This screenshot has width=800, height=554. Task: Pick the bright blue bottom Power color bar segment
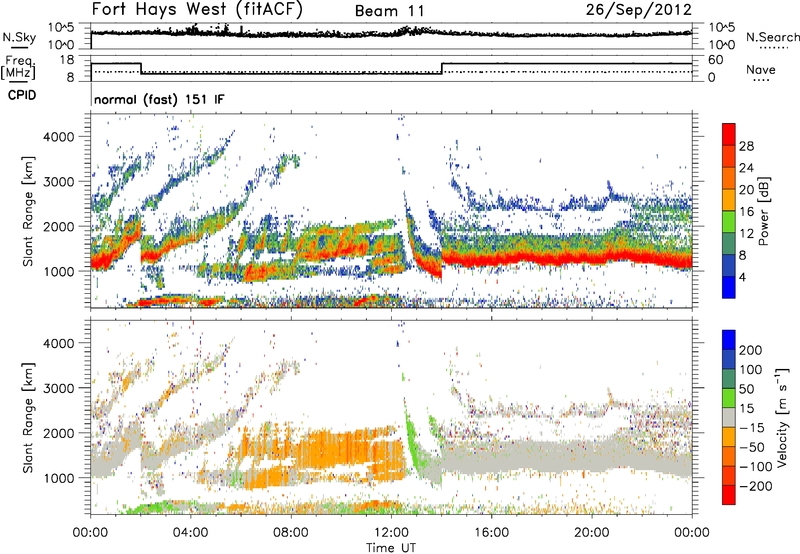pos(729,287)
